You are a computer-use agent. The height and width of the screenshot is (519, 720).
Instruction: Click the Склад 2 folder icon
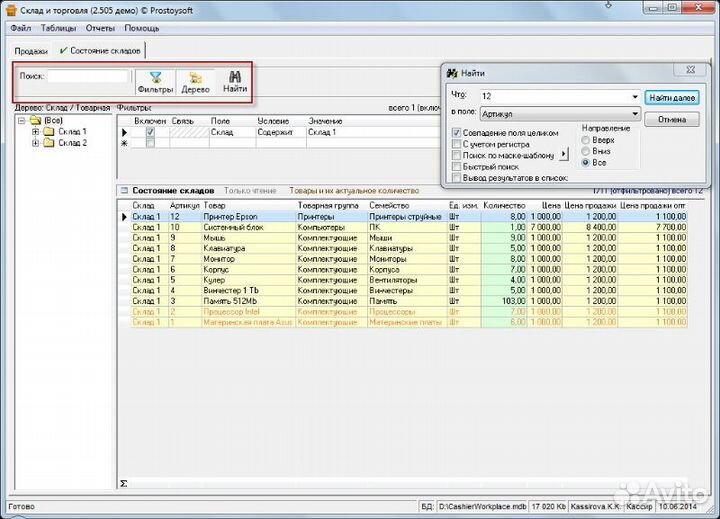point(49,143)
